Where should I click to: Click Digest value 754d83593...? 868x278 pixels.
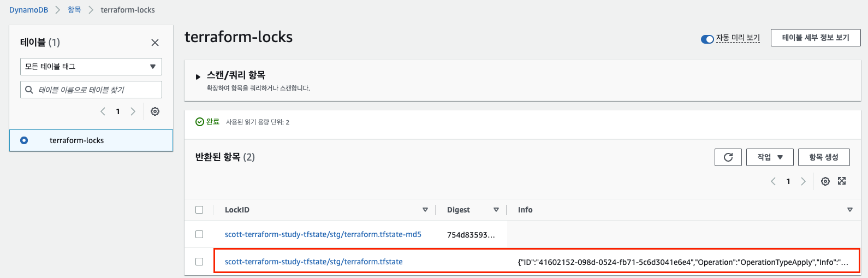(x=471, y=235)
